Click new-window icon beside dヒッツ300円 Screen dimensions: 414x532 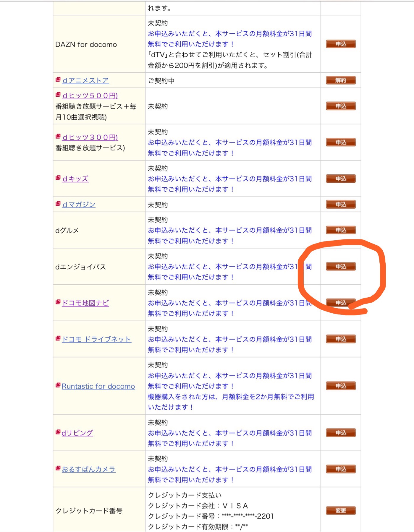point(58,137)
